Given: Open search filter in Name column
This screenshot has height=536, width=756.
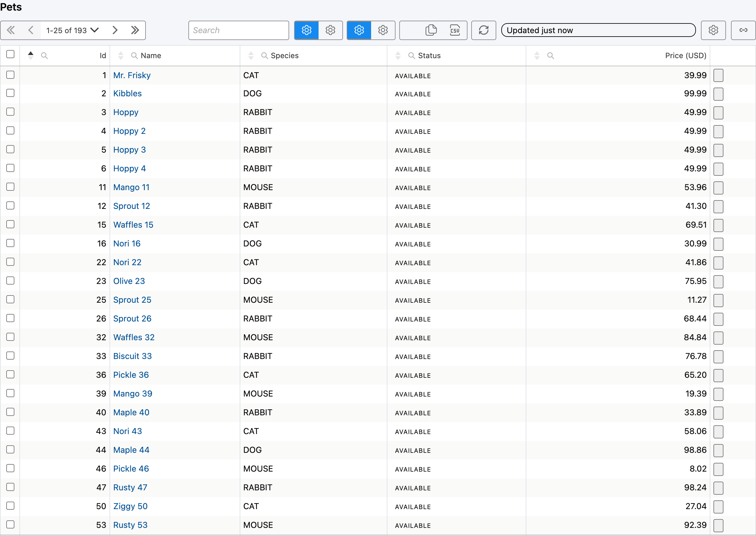Looking at the screenshot, I should point(134,56).
